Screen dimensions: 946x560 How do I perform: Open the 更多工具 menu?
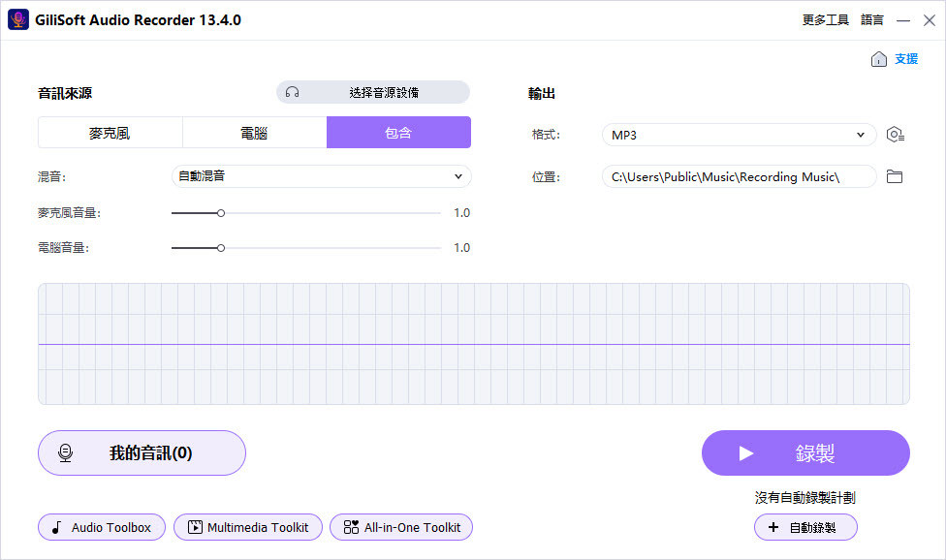(825, 19)
